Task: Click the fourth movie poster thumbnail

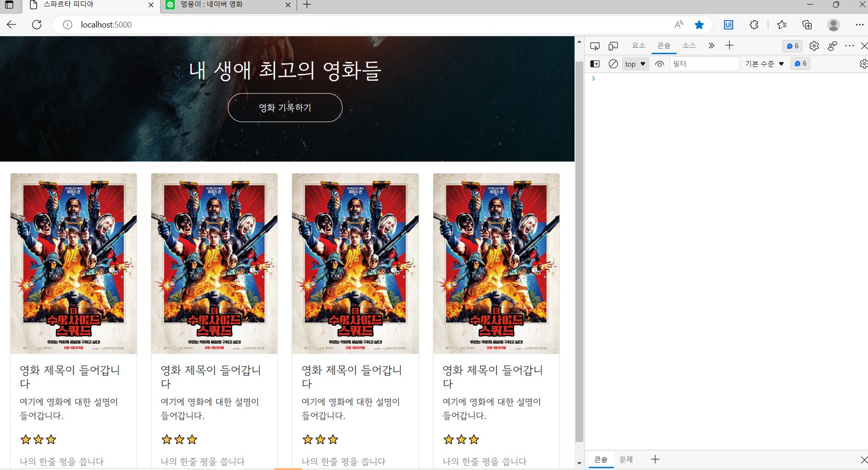Action: click(x=496, y=263)
